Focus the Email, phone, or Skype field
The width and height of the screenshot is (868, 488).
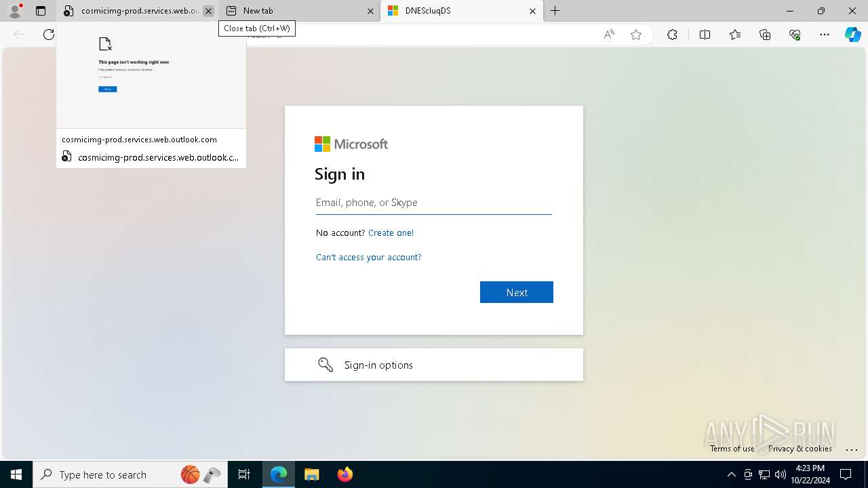434,203
